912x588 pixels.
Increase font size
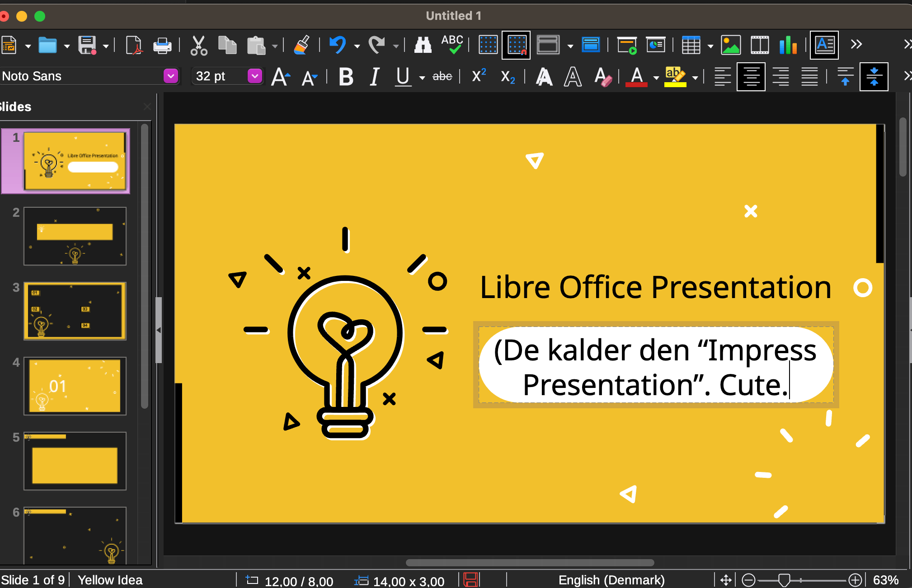coord(281,77)
